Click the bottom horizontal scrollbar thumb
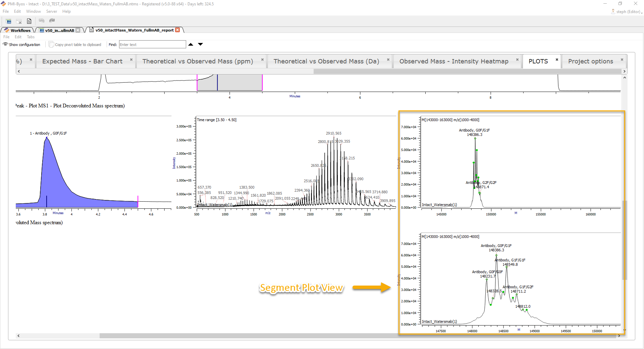 click(248, 336)
